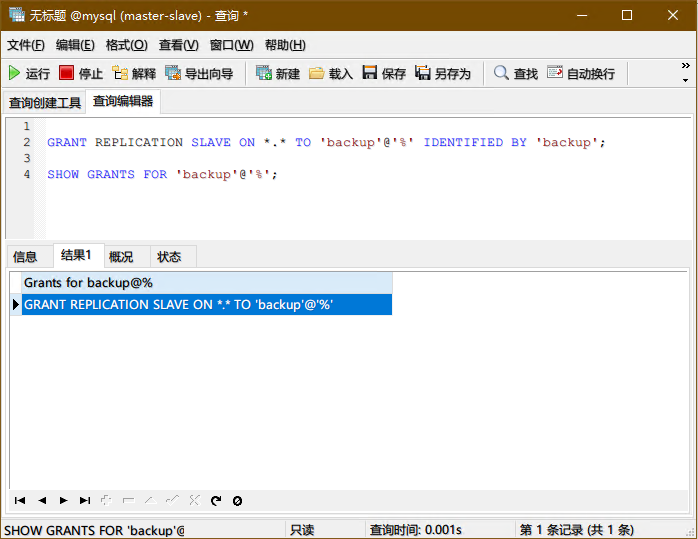The width and height of the screenshot is (698, 539).
Task: Toggle 自动换行 word wrap
Action: (x=581, y=73)
